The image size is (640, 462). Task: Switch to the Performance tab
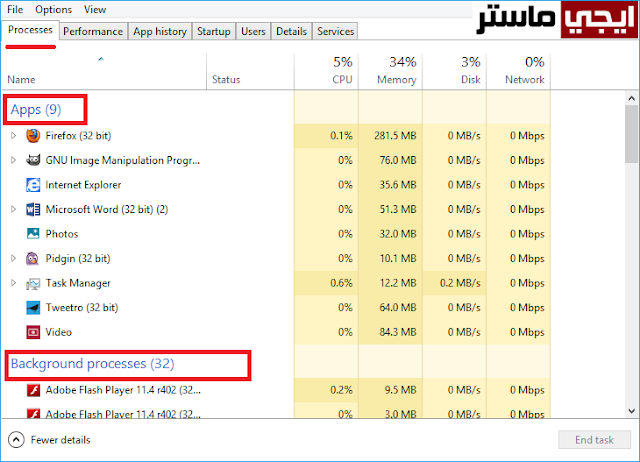coord(93,31)
